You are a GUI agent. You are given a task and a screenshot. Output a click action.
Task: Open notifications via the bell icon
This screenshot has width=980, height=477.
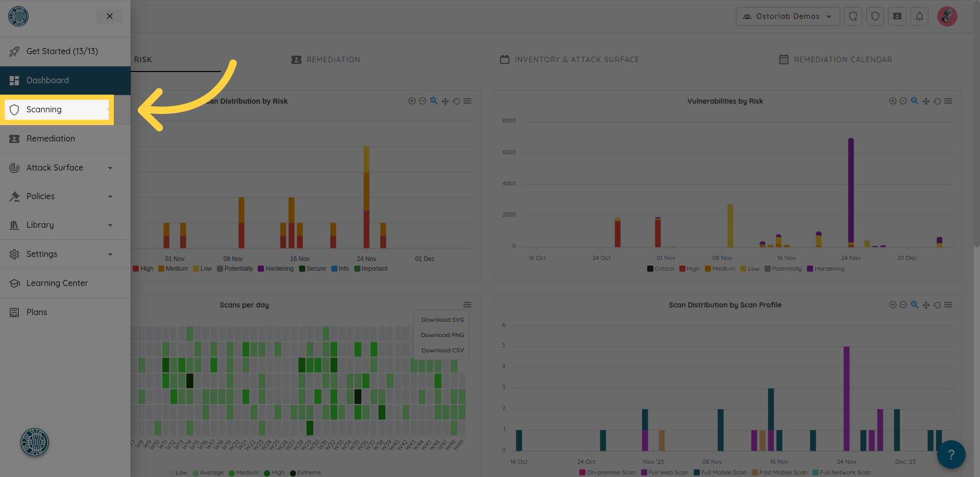click(919, 16)
